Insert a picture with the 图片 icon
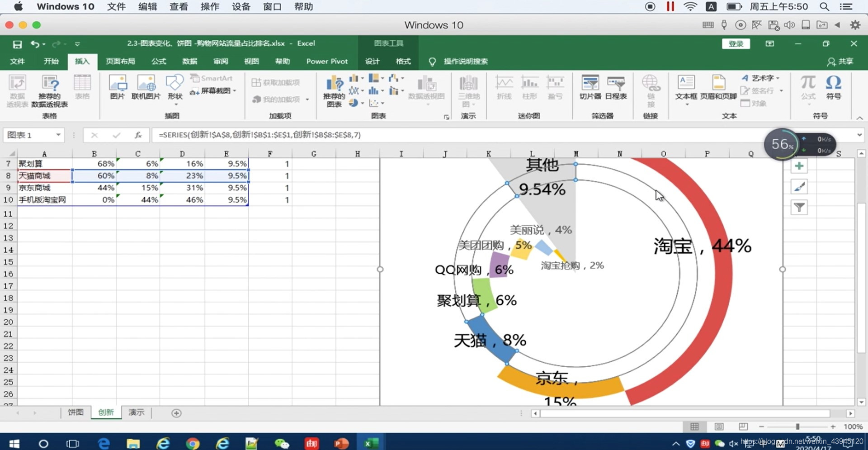This screenshot has height=450, width=868. pos(118,87)
